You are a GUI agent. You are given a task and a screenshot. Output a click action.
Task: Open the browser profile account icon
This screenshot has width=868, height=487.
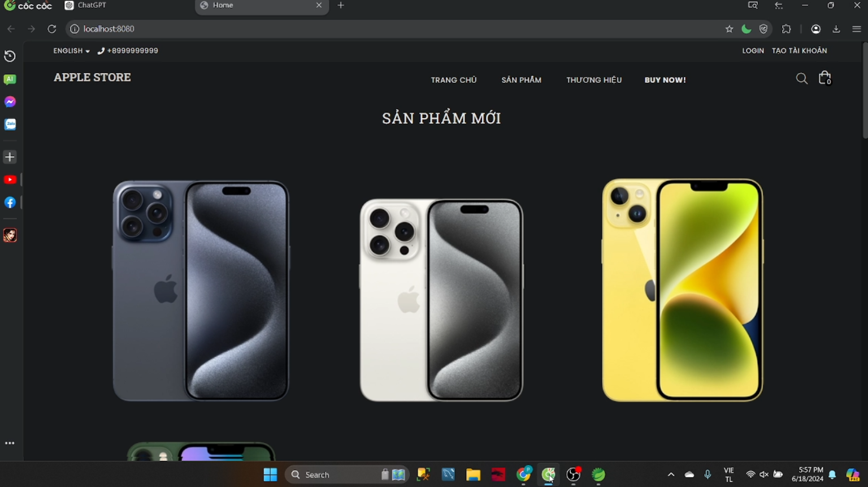click(815, 29)
